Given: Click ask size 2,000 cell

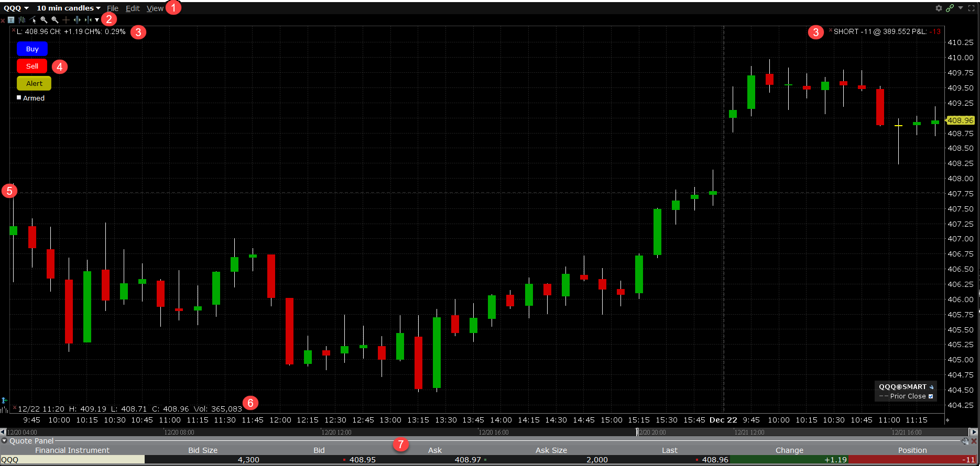Looking at the screenshot, I should [551, 460].
